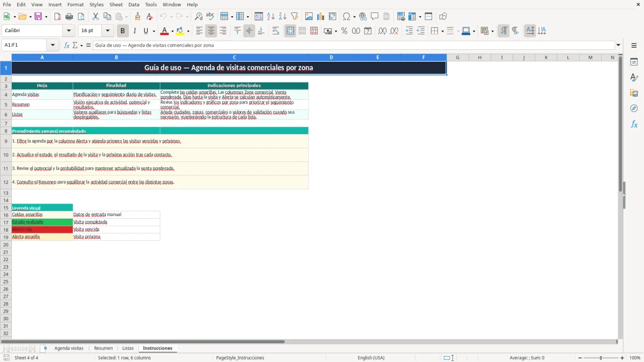Image resolution: width=644 pixels, height=362 pixels.
Task: Switch to the Resumen sheet tab
Action: [x=104, y=349]
